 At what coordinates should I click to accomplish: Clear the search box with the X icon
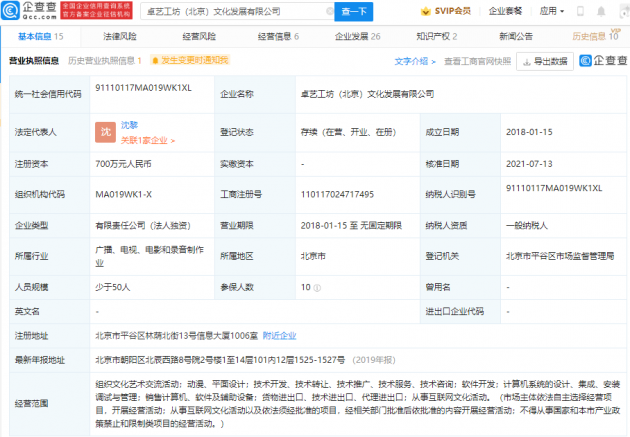tap(330, 11)
